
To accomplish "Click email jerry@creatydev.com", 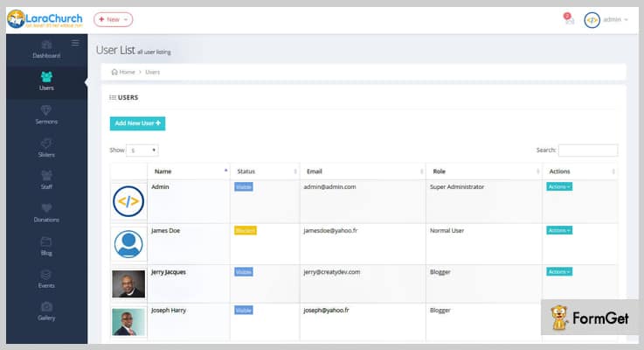I will 332,272.
